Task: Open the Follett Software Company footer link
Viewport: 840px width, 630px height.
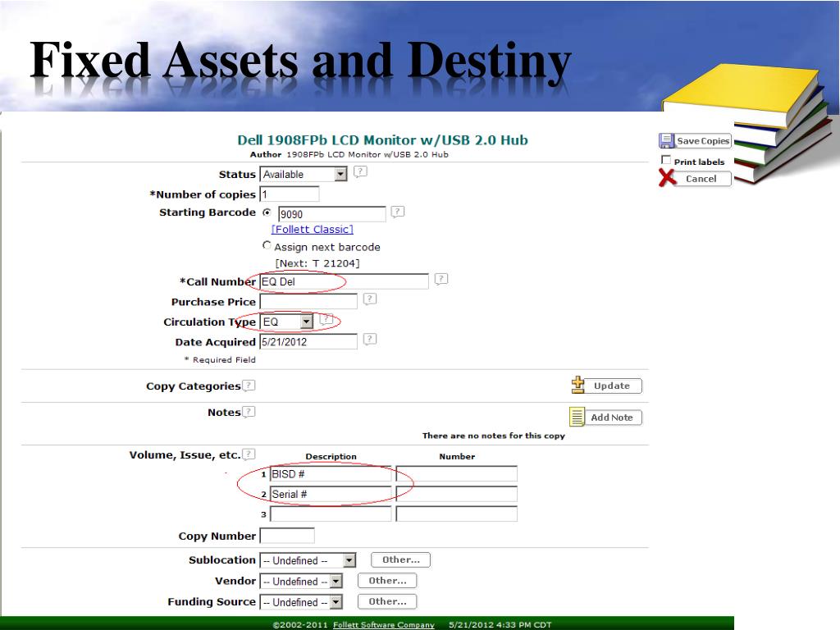Action: [384, 624]
